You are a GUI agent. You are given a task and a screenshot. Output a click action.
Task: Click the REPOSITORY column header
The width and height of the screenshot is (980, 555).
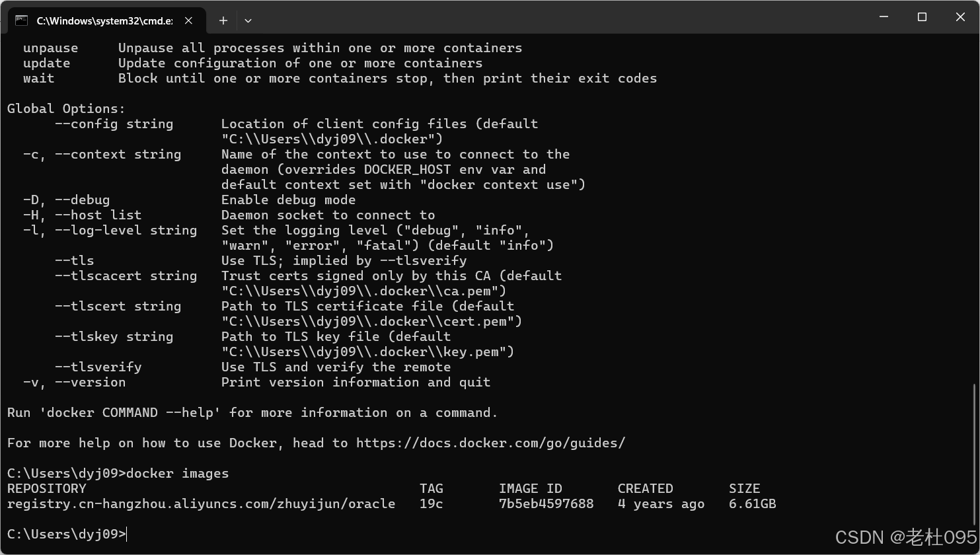pyautogui.click(x=46, y=488)
